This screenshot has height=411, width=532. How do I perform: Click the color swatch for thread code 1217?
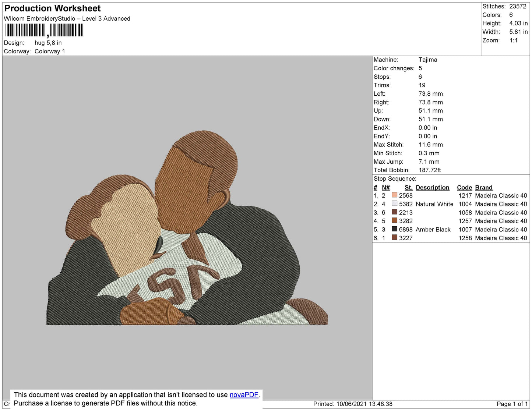click(x=395, y=195)
